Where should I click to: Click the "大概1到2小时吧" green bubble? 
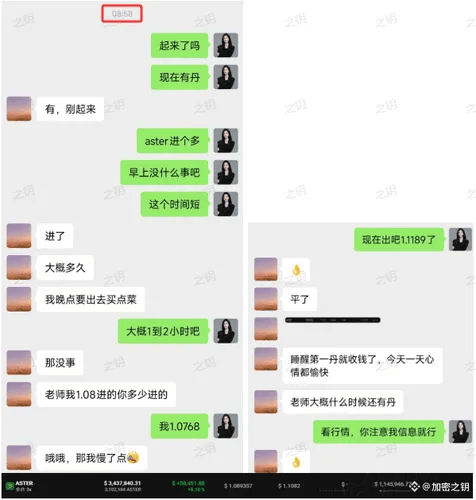[163, 331]
